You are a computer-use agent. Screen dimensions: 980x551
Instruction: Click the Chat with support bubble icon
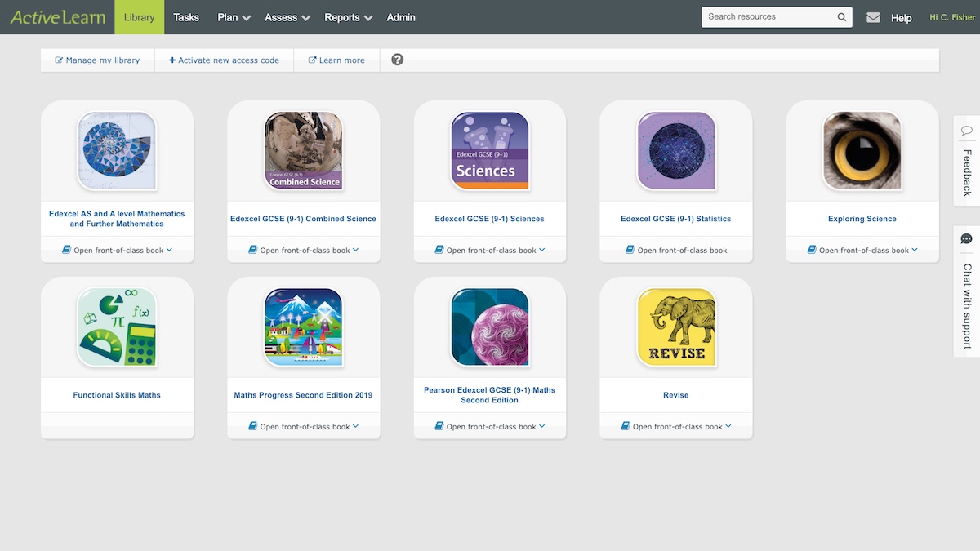[967, 239]
